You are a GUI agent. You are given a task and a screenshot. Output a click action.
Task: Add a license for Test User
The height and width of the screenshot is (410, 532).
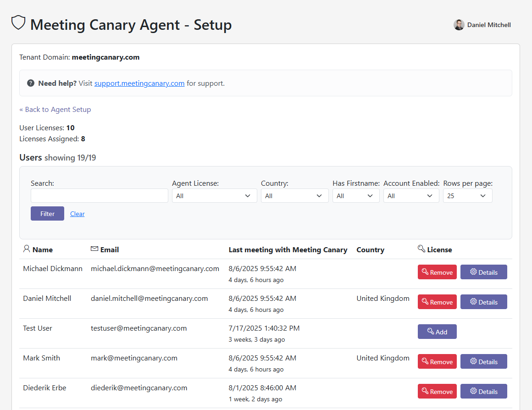[437, 331]
